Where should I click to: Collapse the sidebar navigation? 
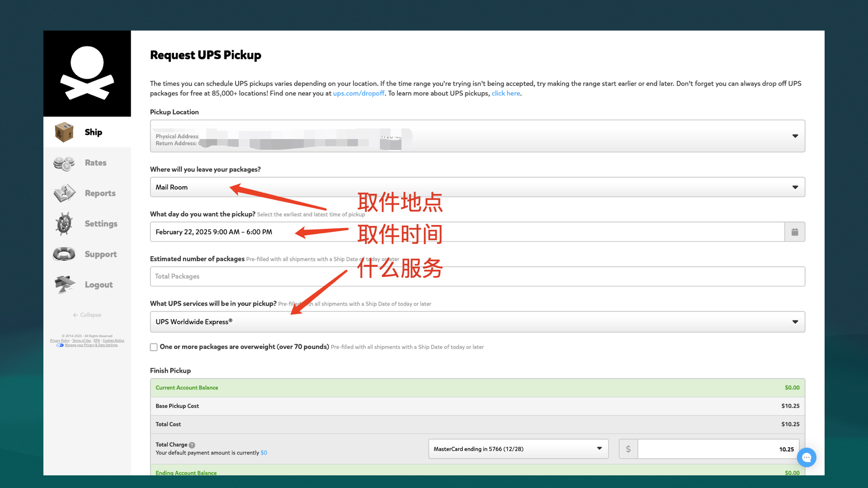[x=87, y=315]
